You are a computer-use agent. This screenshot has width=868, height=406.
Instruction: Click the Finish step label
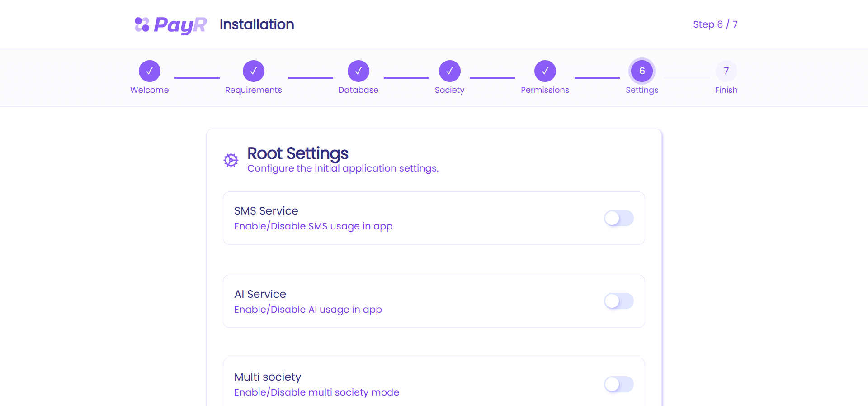[x=726, y=90]
